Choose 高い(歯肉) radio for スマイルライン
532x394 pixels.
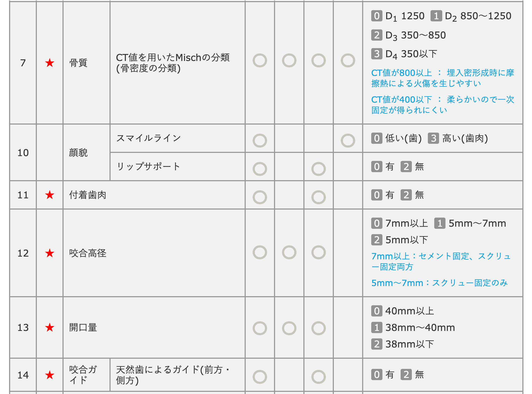(x=348, y=141)
